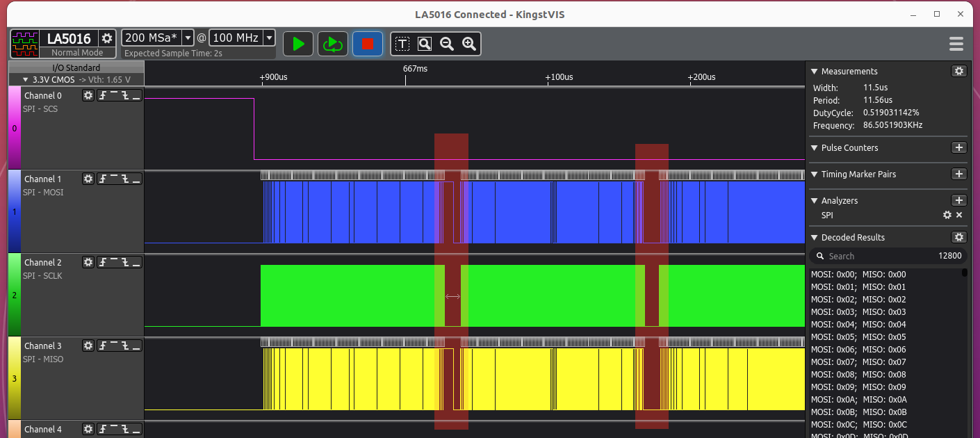Set Channel 1 low level trigger
The image size is (980, 438).
(136, 179)
